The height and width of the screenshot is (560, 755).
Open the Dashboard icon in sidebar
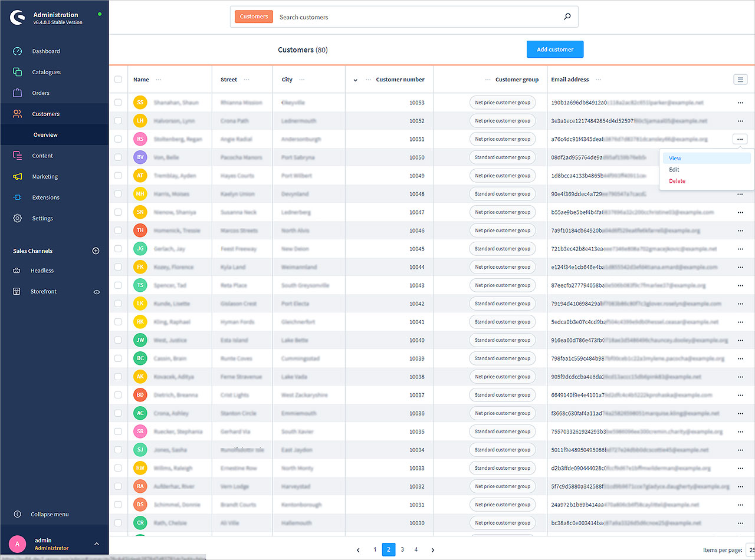pos(18,51)
